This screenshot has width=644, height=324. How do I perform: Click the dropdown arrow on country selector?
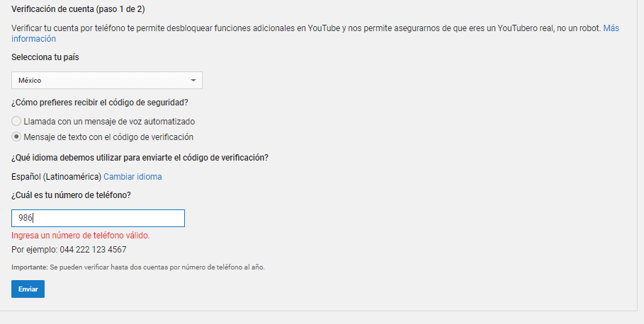tap(193, 81)
